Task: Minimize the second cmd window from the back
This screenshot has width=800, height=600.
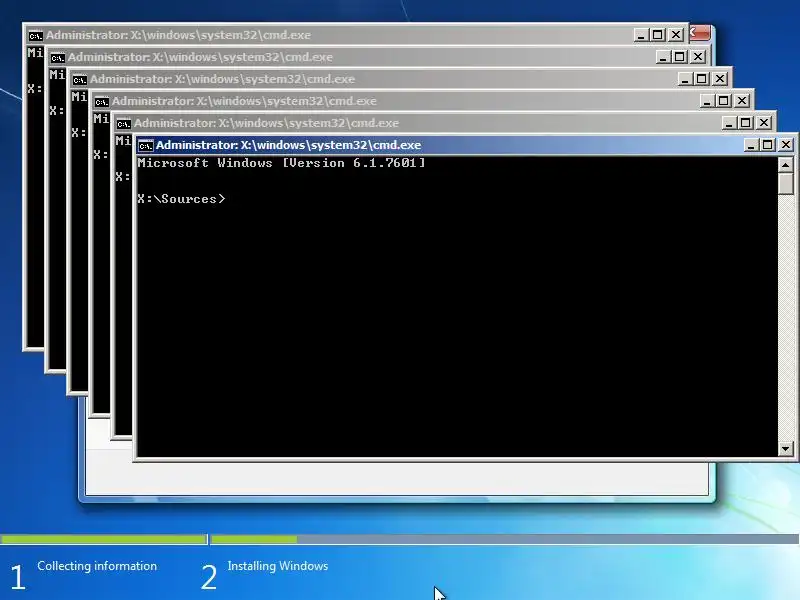Action: [x=662, y=57]
